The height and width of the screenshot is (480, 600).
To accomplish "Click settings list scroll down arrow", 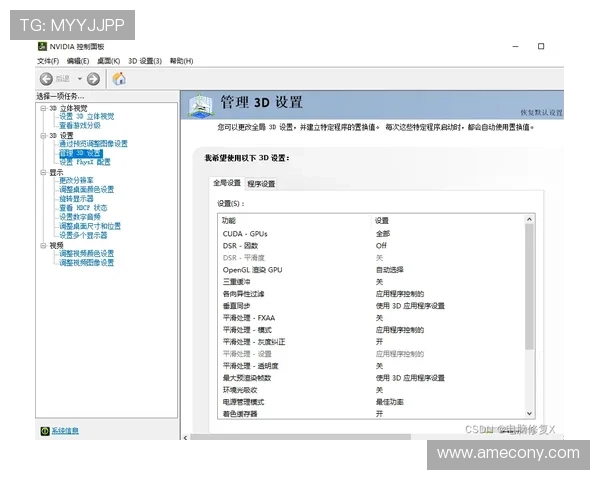I will tap(530, 414).
